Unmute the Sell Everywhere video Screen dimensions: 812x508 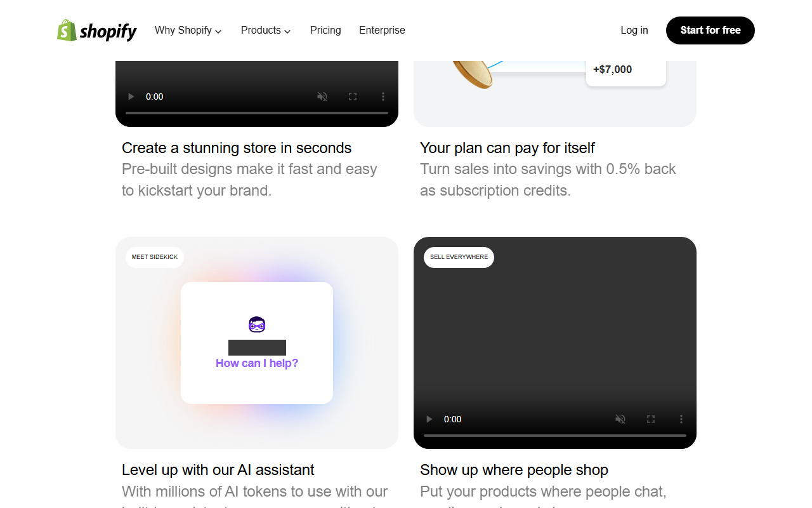tap(620, 419)
